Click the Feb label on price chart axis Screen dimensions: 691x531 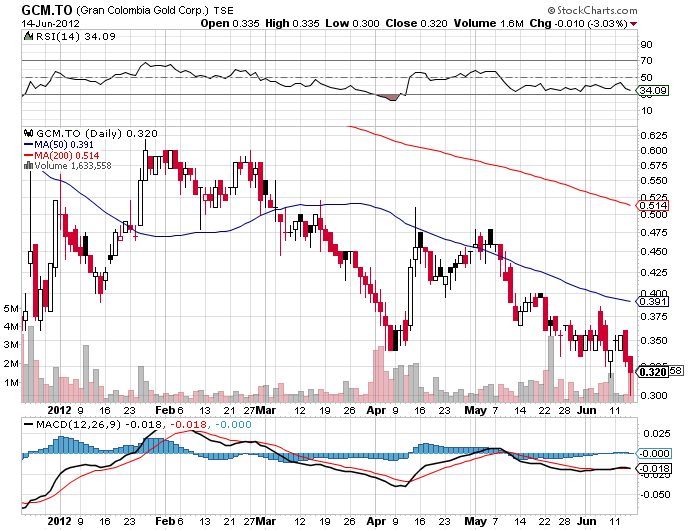[165, 410]
